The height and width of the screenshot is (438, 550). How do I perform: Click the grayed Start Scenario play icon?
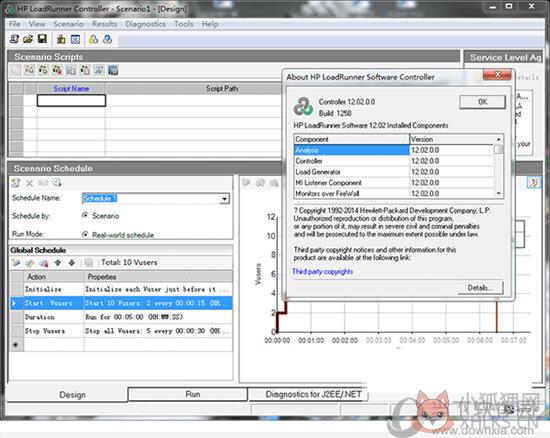point(16,70)
